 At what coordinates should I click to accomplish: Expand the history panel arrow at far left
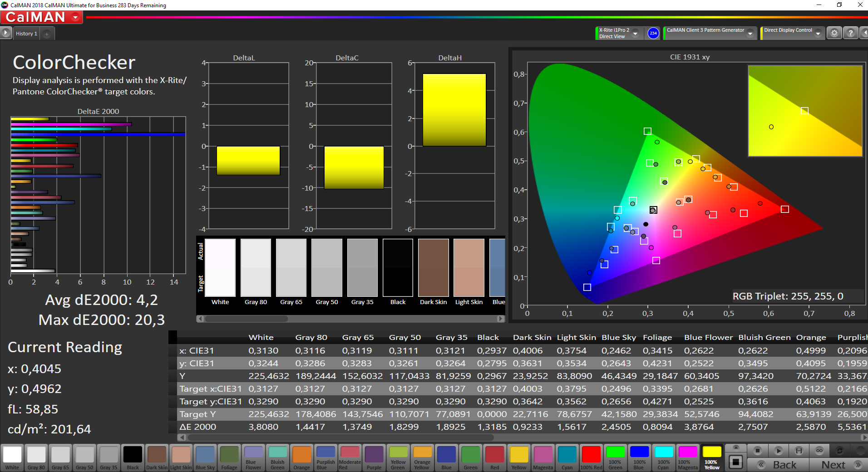(5, 33)
